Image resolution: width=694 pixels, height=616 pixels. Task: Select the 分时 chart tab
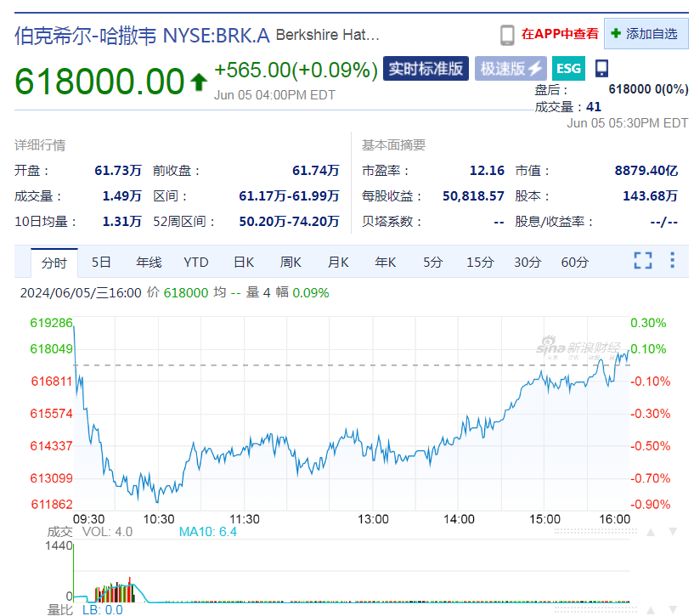[x=54, y=263]
